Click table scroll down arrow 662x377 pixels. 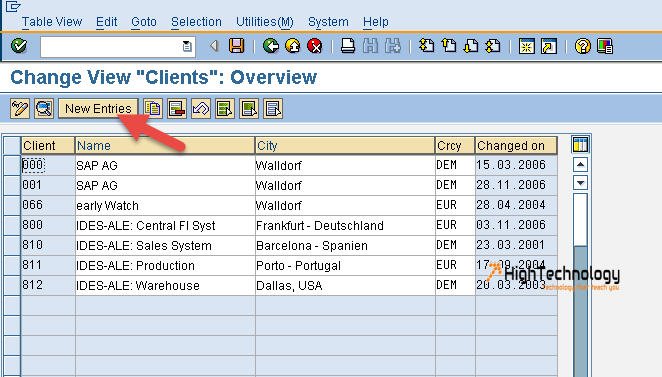tap(581, 183)
